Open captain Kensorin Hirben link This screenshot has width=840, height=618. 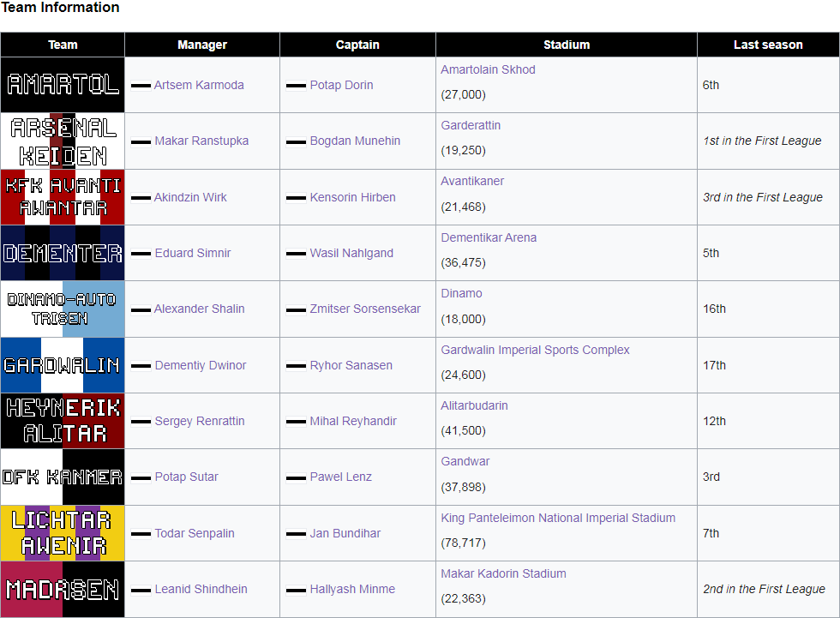coord(352,197)
